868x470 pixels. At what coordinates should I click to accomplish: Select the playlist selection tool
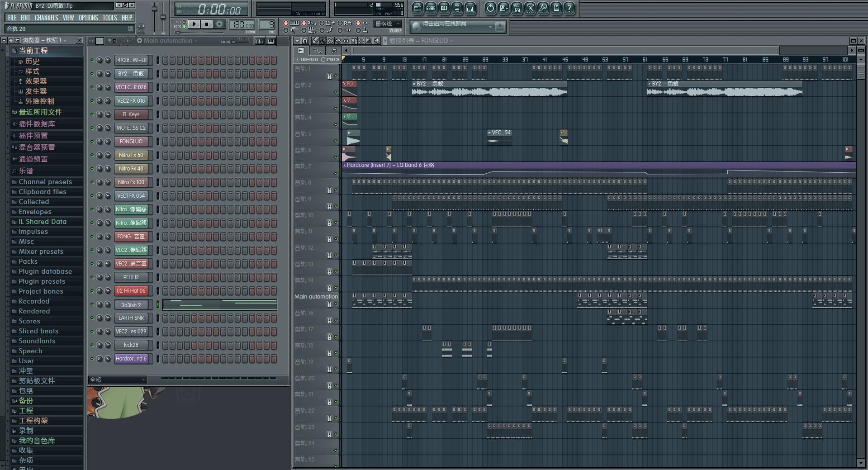[361, 41]
